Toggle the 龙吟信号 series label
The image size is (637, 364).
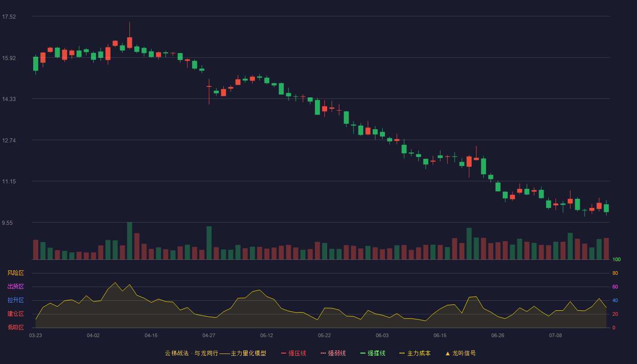pos(464,353)
